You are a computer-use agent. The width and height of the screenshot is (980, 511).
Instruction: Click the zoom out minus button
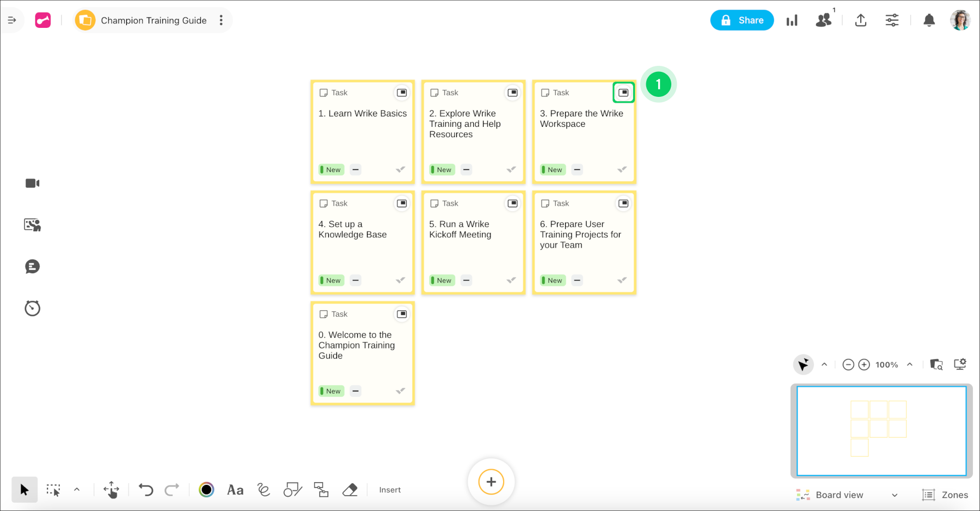(848, 365)
